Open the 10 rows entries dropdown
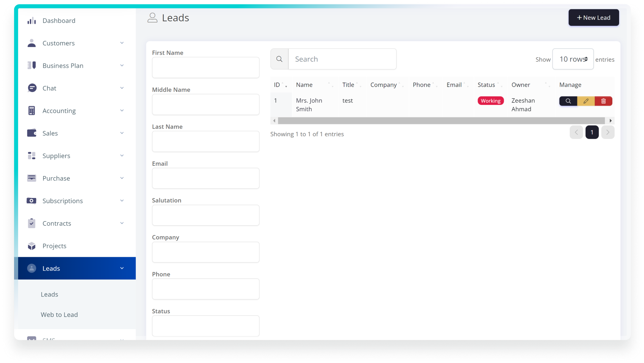The width and height of the screenshot is (644, 363). tap(573, 59)
